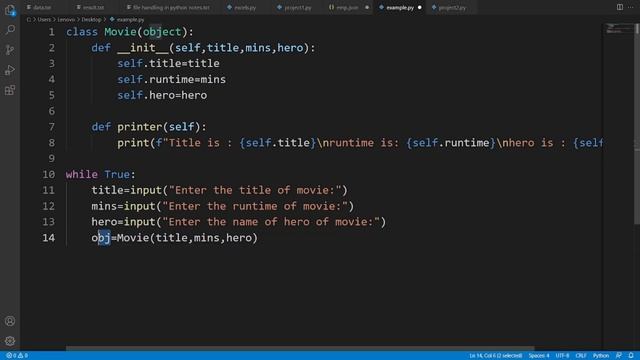
Task: Click Lenovo in the breadcrumb path
Action: pos(66,20)
